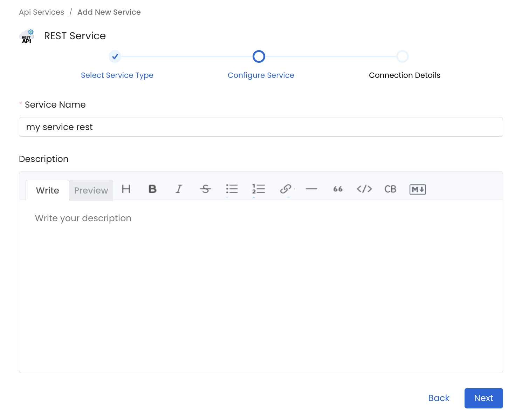Select the Write tab
This screenshot has height=420, width=522.
[x=47, y=190]
